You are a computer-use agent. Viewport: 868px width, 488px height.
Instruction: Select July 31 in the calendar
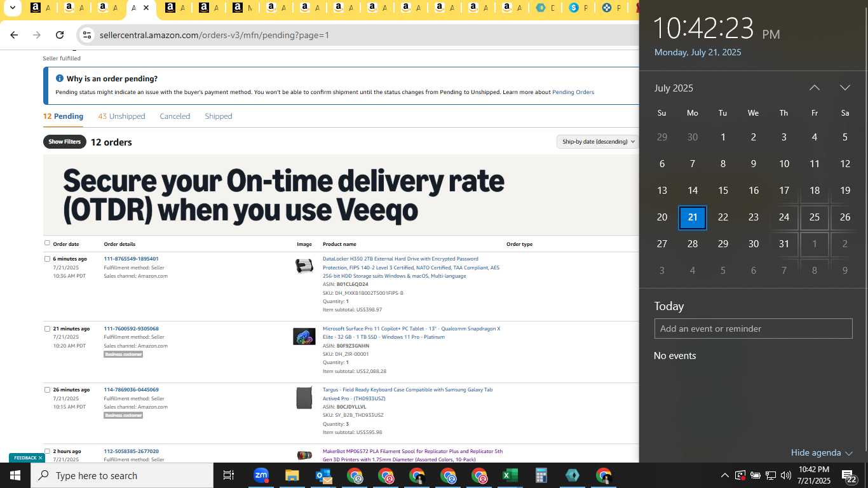[x=784, y=244]
